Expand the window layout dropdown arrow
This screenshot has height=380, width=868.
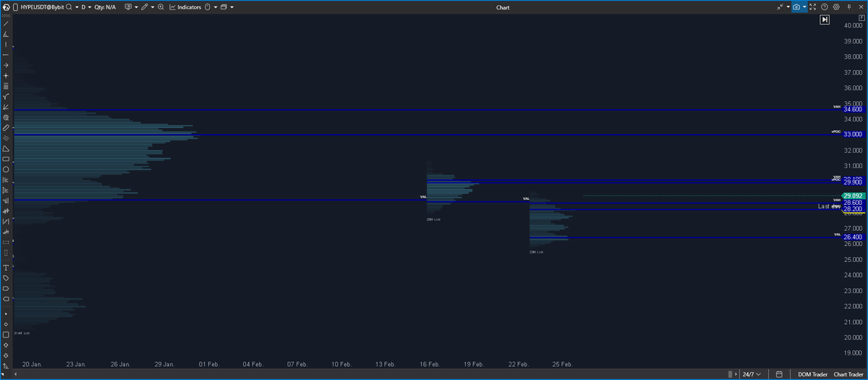tap(231, 7)
